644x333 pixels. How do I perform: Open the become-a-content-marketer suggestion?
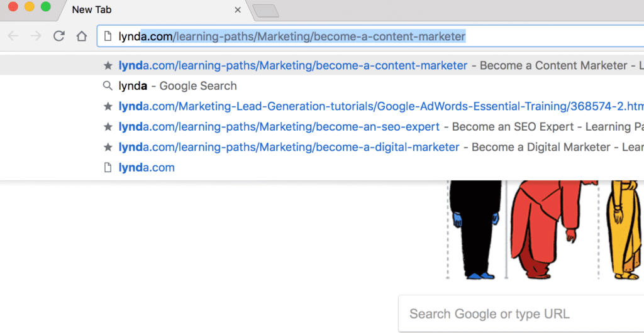pos(292,65)
